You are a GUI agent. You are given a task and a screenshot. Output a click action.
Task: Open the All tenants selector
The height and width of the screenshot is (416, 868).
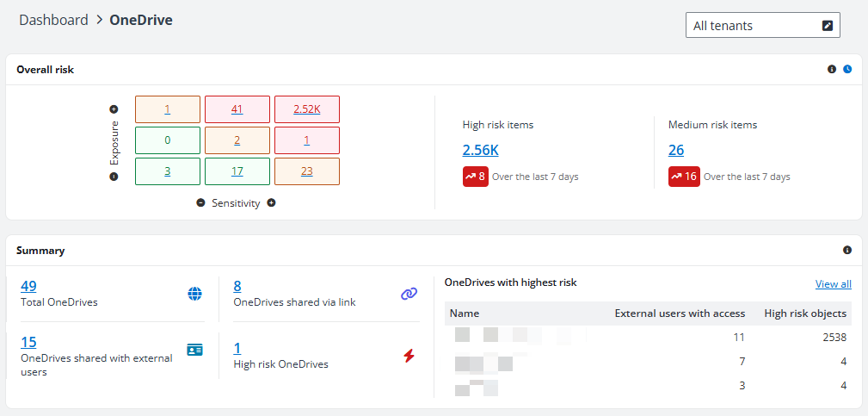tap(763, 26)
